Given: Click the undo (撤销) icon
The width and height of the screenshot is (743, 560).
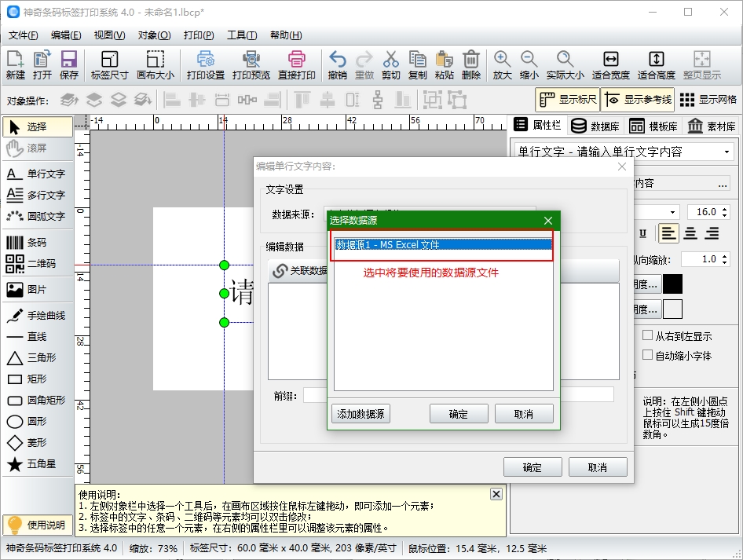Looking at the screenshot, I should click(x=338, y=65).
